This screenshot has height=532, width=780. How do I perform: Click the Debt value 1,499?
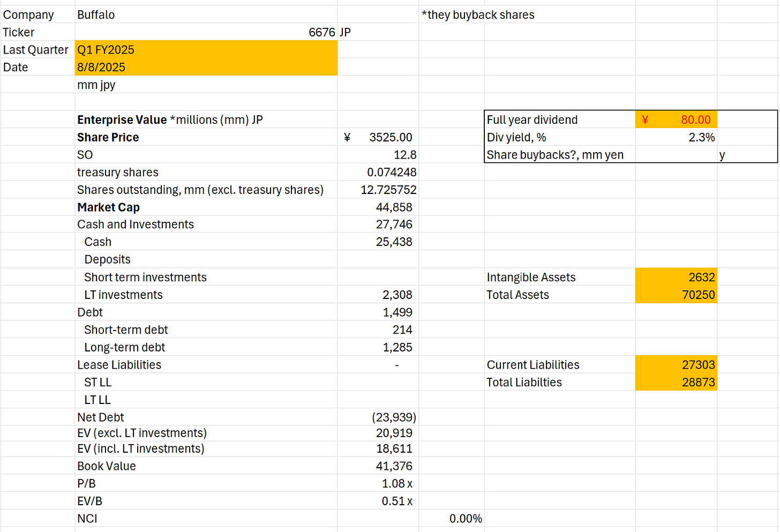[397, 312]
